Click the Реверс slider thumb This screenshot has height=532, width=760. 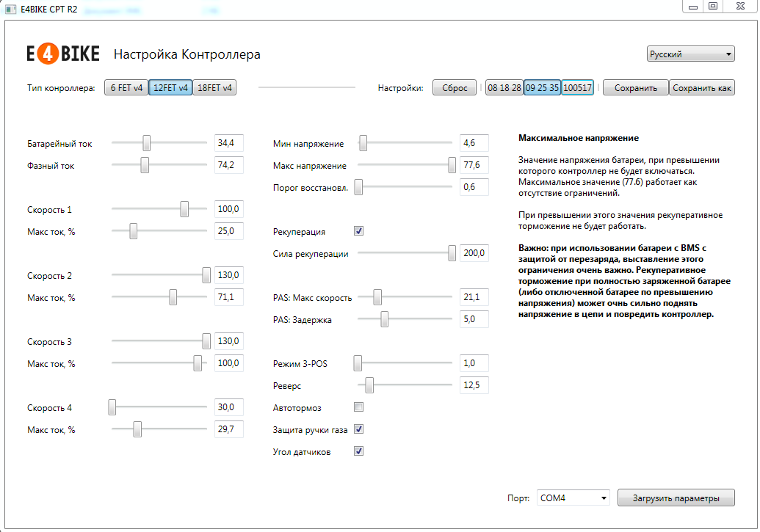point(369,385)
